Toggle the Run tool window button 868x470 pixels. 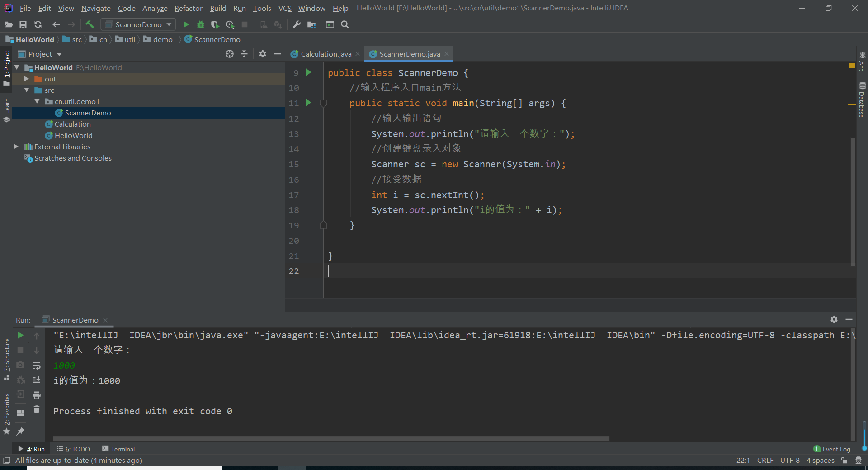click(32, 449)
